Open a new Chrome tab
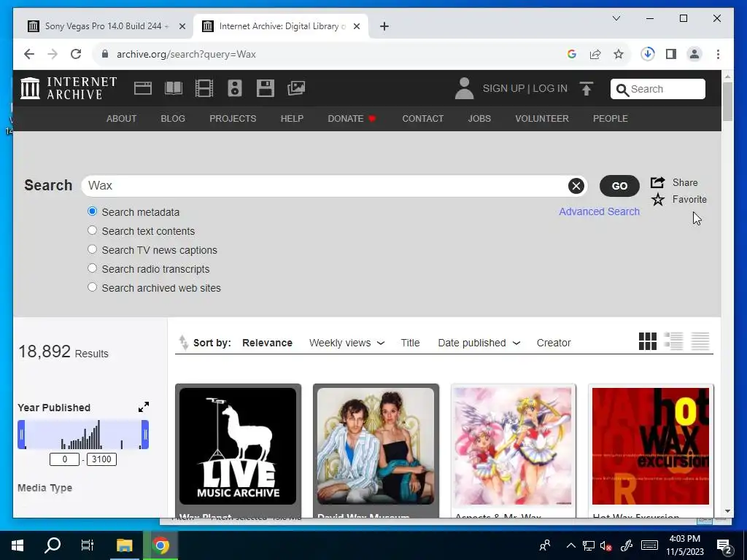This screenshot has width=747, height=560. [x=384, y=26]
